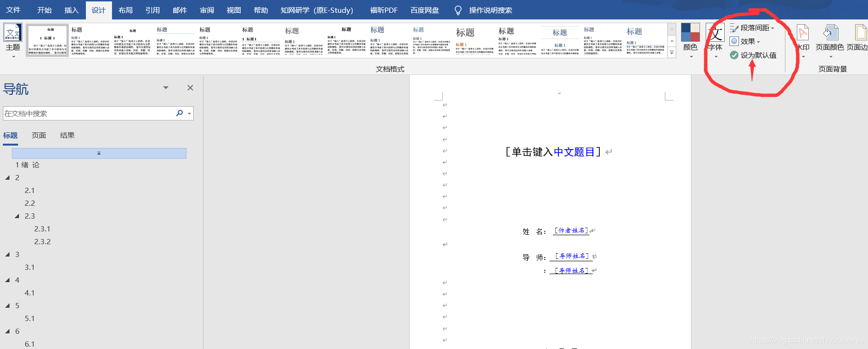Click the 字体 dropdown arrow below label
Viewport: 868px width, 349px height.
click(x=716, y=57)
